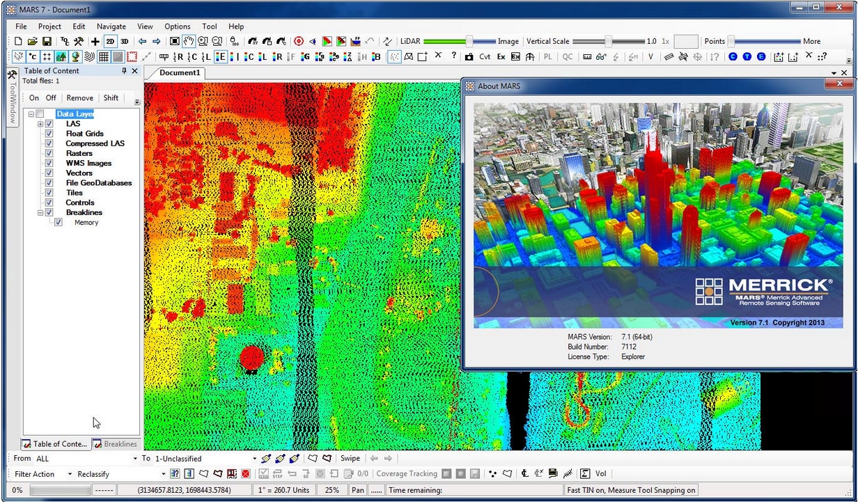Click the save disk icon

[47, 42]
